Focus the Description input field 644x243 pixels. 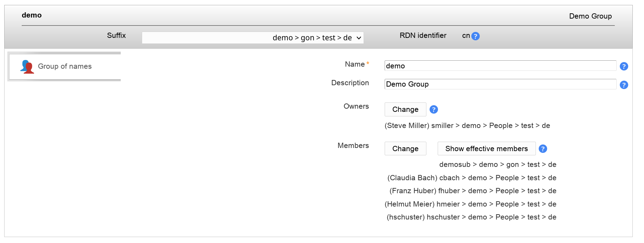[x=500, y=84]
